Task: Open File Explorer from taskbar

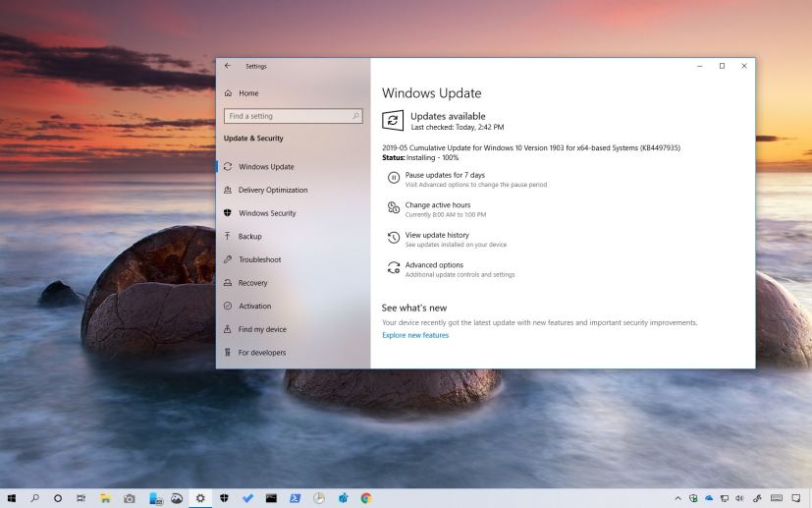Action: pyautogui.click(x=106, y=498)
